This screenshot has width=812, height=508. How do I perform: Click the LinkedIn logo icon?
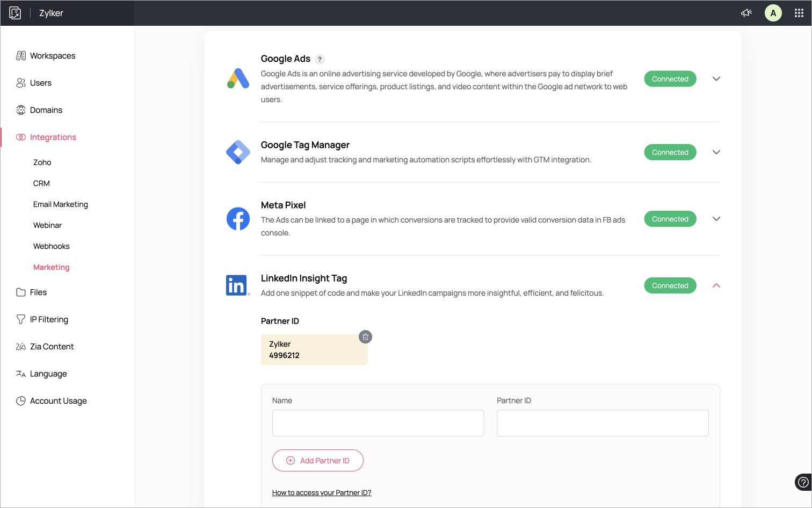tap(237, 285)
